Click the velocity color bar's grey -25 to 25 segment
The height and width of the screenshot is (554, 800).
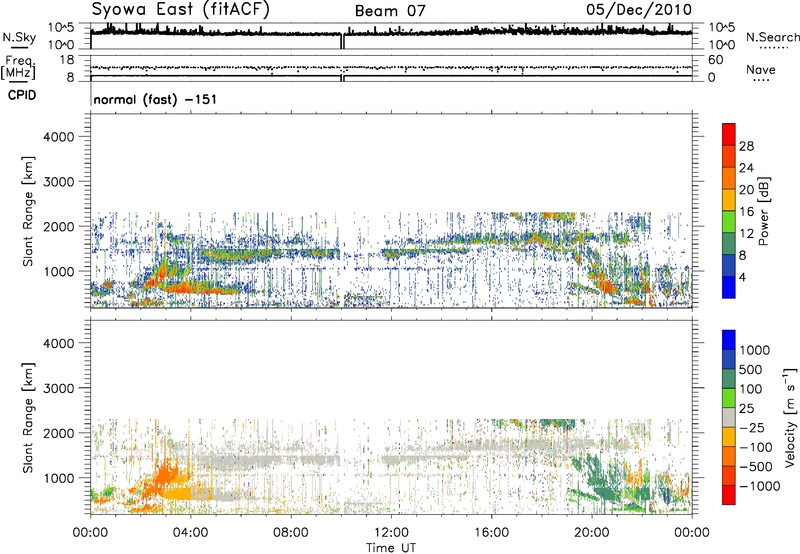tap(729, 418)
